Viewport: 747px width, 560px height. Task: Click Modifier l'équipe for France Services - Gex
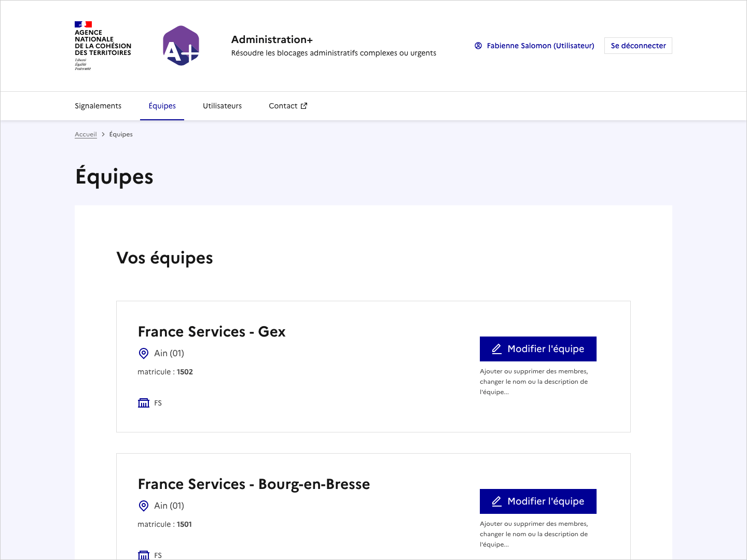pyautogui.click(x=538, y=348)
